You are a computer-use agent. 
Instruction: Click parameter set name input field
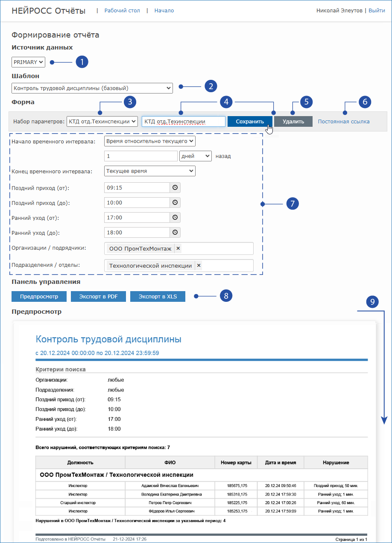click(x=184, y=122)
